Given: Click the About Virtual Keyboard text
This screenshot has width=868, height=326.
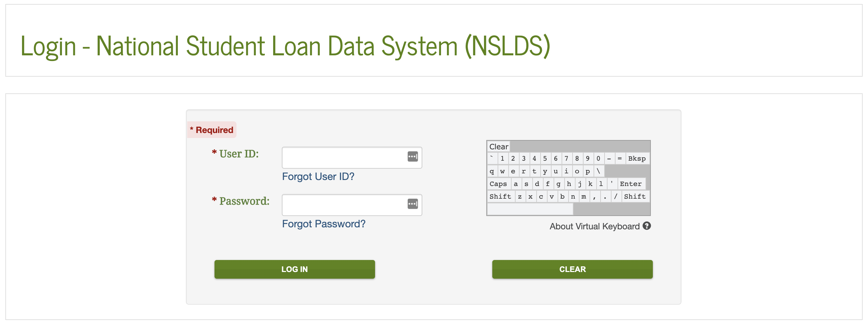Looking at the screenshot, I should pos(595,226).
